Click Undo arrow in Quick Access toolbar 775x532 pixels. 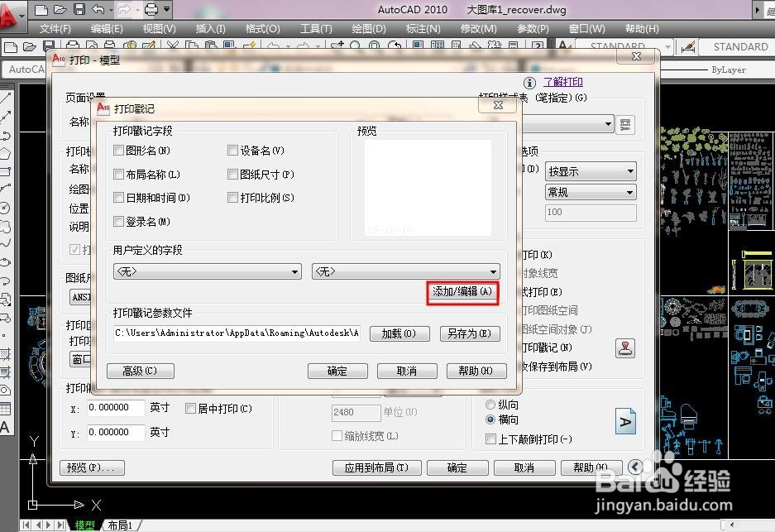point(98,9)
